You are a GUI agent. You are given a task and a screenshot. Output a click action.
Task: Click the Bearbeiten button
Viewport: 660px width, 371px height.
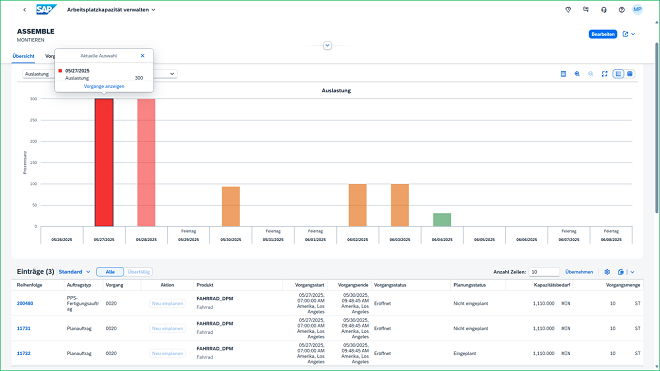[603, 34]
